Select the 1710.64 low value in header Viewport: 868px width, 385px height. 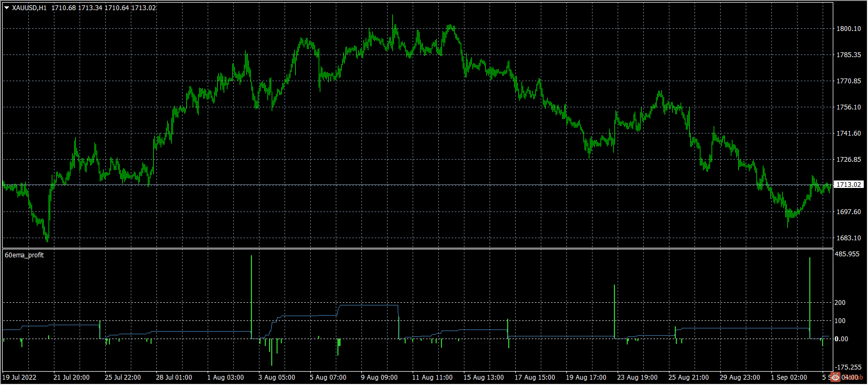point(116,8)
